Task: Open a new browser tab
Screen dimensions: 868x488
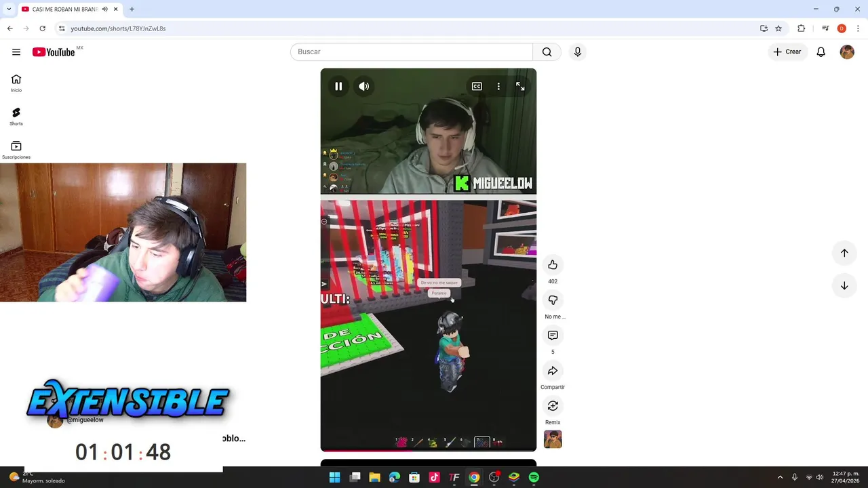Action: click(x=132, y=9)
